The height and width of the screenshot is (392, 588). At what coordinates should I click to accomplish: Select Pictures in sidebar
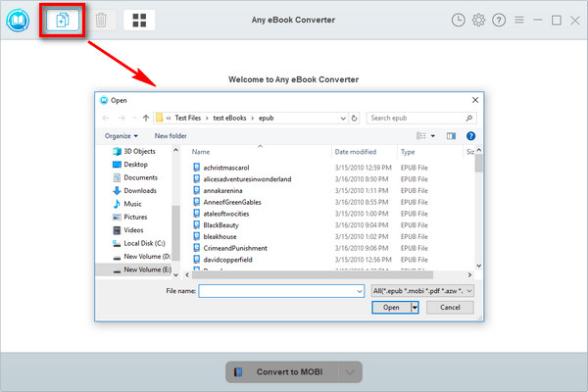[129, 217]
